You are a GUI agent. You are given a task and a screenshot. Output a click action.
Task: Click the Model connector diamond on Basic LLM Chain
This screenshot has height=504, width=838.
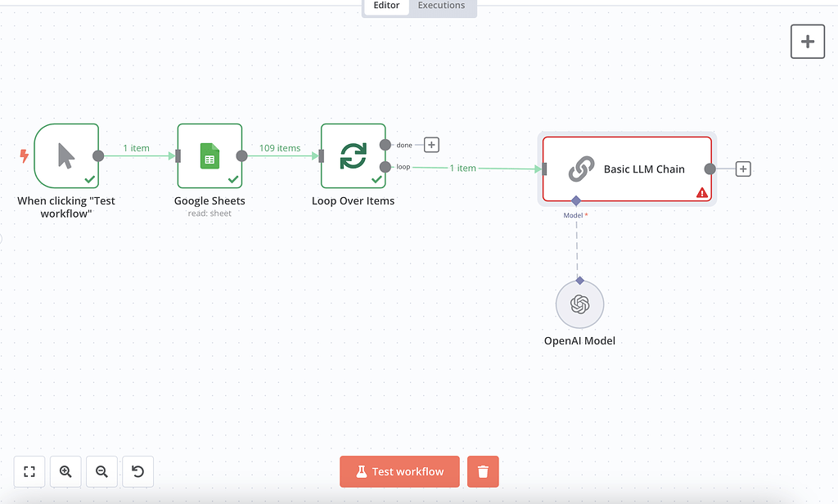(575, 200)
